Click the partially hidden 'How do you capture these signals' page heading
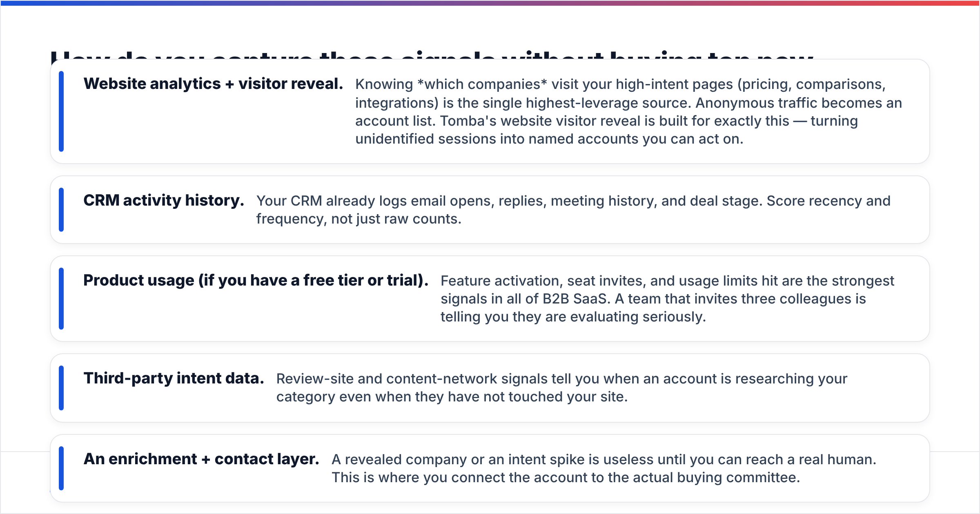The width and height of the screenshot is (980, 514). [x=432, y=55]
